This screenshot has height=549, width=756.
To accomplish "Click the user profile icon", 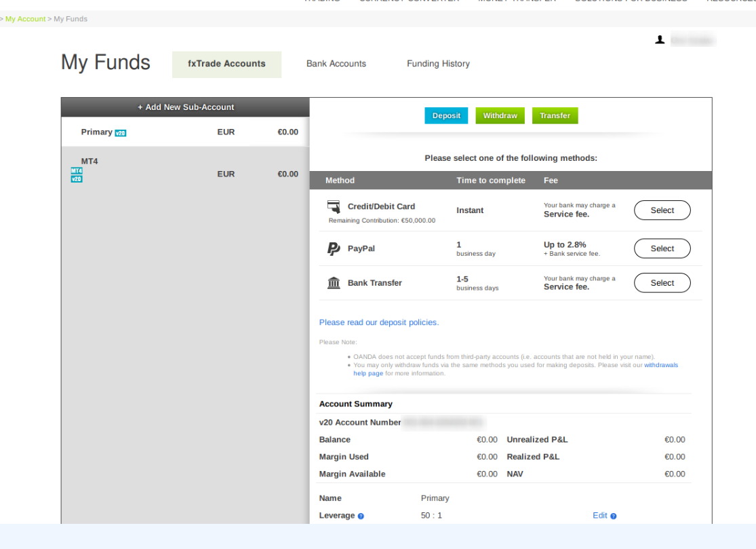I will tap(660, 40).
